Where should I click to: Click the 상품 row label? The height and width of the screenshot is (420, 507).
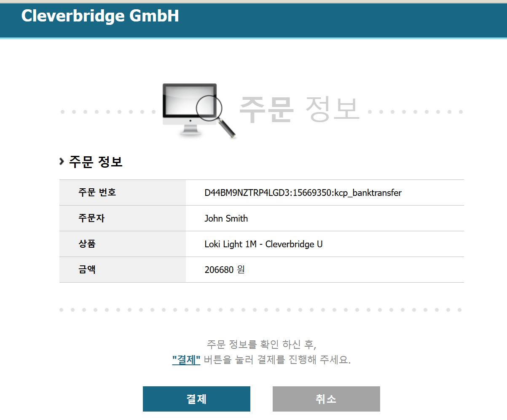pos(87,244)
